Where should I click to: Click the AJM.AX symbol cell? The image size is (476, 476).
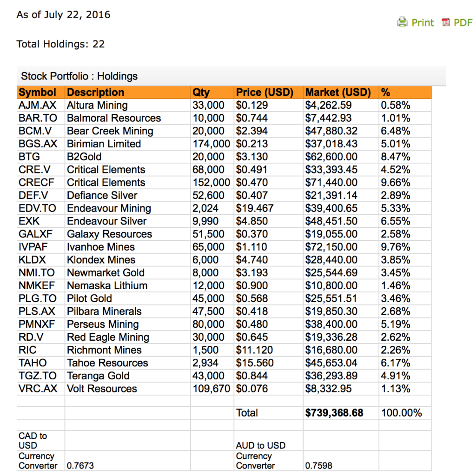tap(37, 105)
